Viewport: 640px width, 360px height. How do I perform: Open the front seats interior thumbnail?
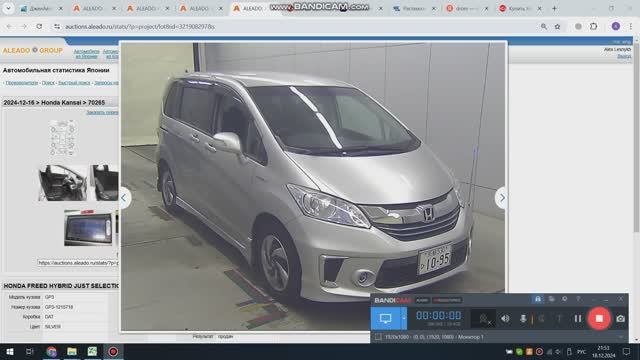coord(62,183)
